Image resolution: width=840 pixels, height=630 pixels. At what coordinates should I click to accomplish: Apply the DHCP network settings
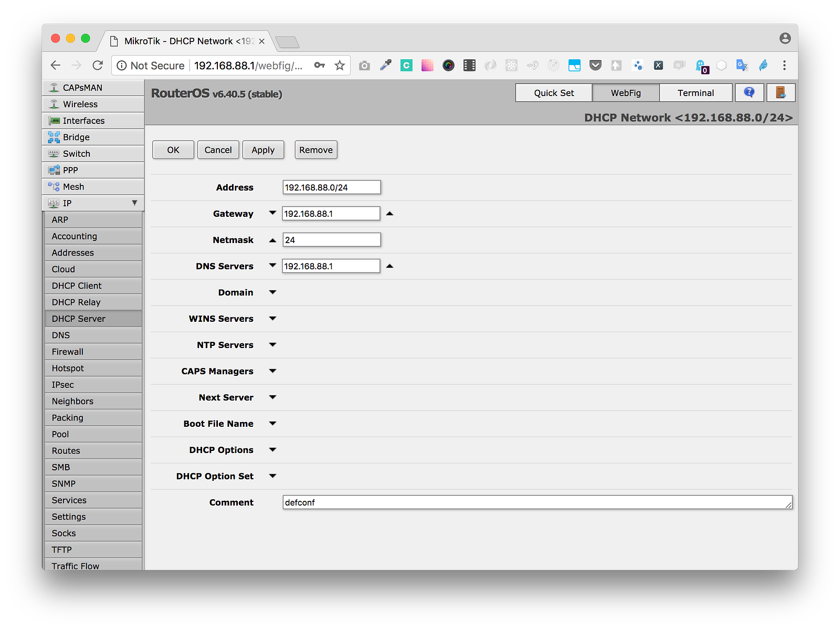click(x=263, y=150)
